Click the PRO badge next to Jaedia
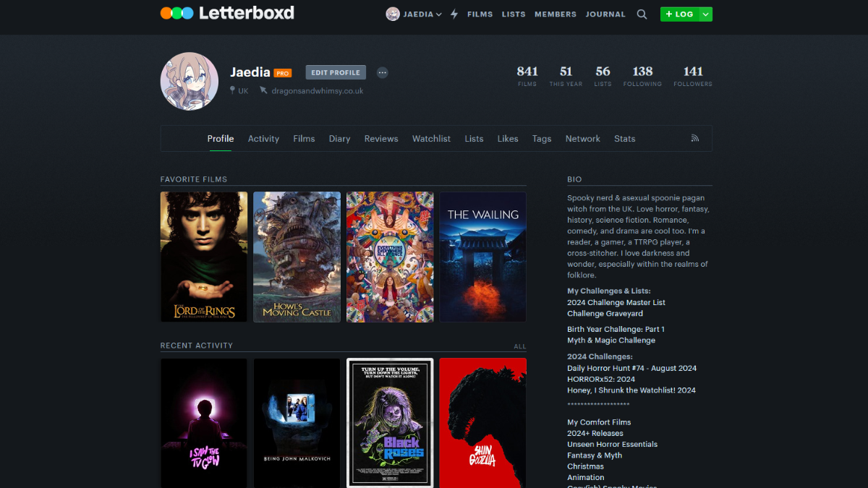 pyautogui.click(x=282, y=73)
